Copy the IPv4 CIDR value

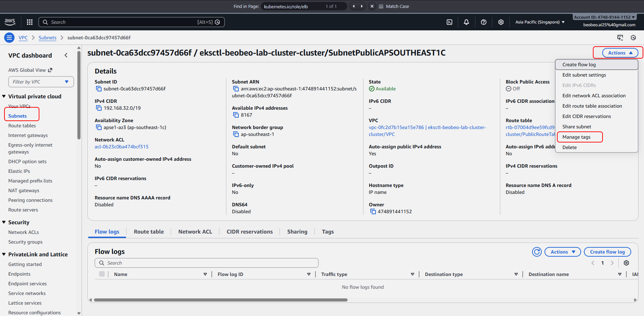(98, 108)
